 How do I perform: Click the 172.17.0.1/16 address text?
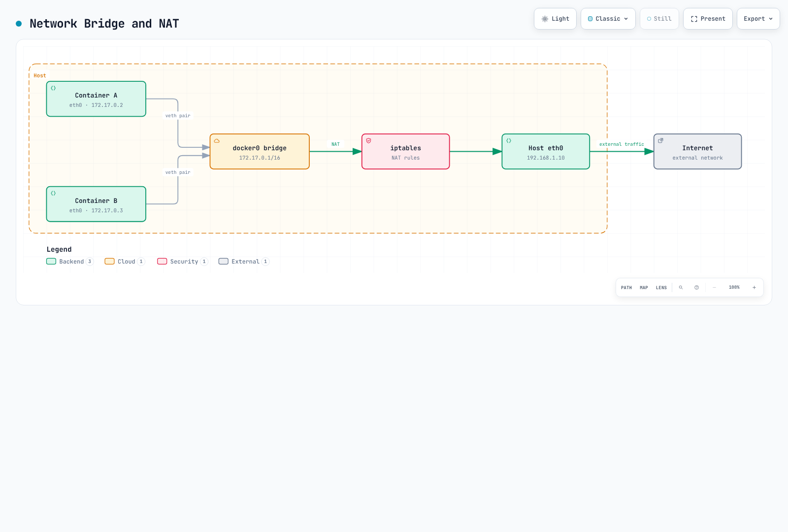[260, 158]
